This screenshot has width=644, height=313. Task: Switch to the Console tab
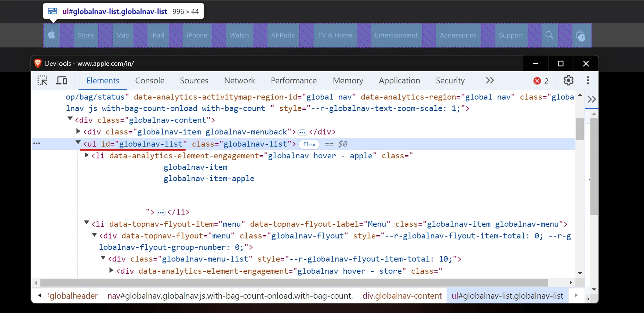point(150,80)
